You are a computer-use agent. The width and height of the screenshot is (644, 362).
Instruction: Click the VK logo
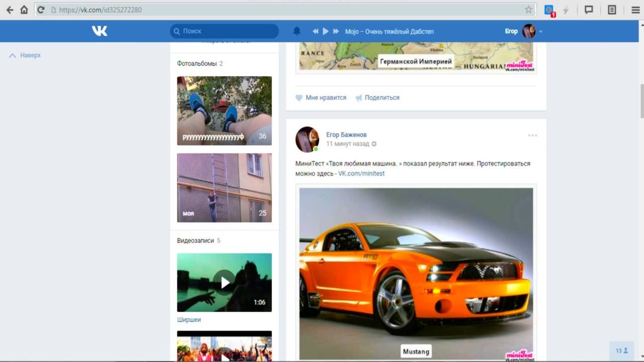tap(100, 31)
